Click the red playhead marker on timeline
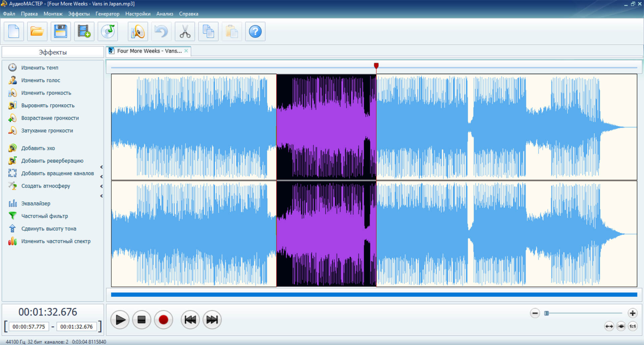The height and width of the screenshot is (345, 644). (376, 66)
